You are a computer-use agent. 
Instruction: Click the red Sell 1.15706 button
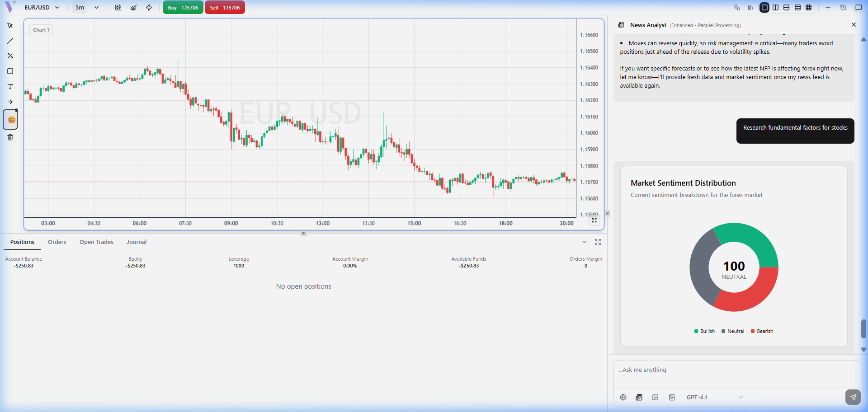click(x=225, y=8)
